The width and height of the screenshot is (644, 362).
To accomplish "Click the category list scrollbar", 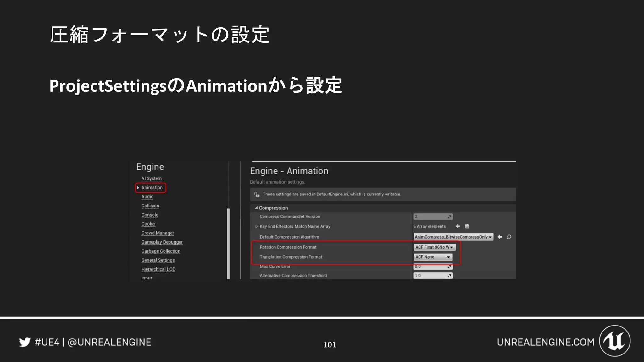I will (228, 244).
